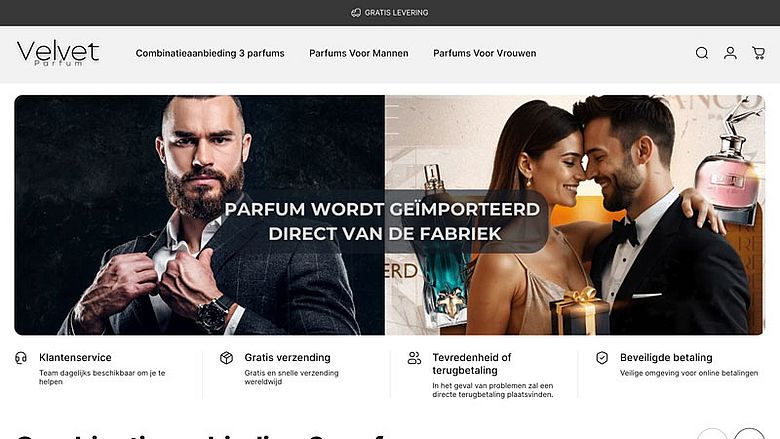This screenshot has height=439, width=780.
Task: Click the Gratis verzending heading
Action: tap(287, 357)
